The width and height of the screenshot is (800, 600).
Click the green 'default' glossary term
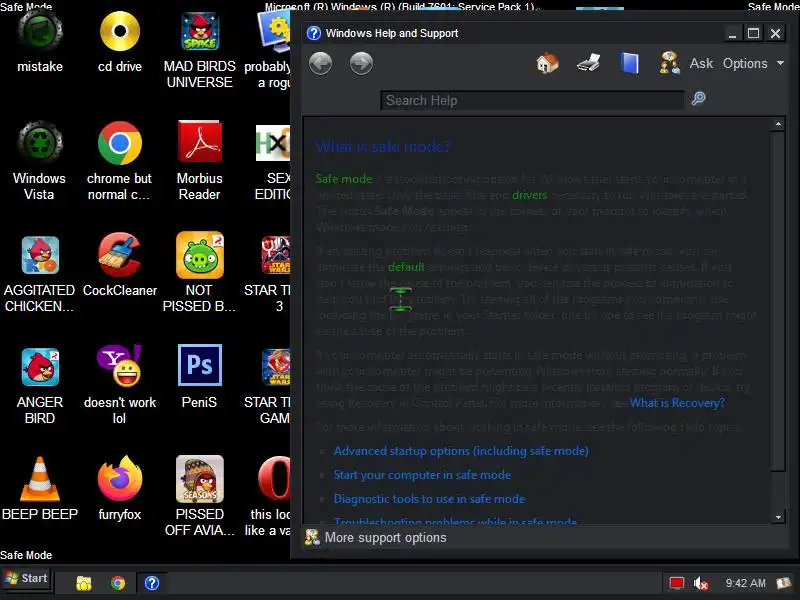406,267
